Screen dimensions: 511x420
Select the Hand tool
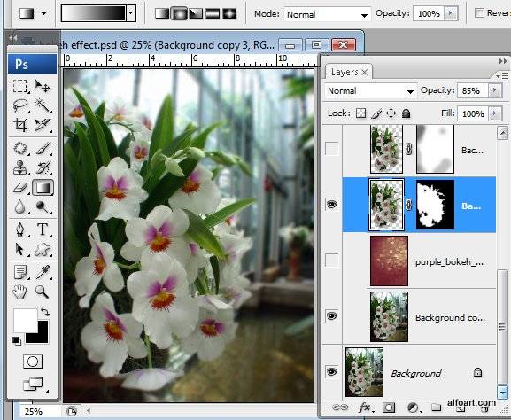[19, 292]
